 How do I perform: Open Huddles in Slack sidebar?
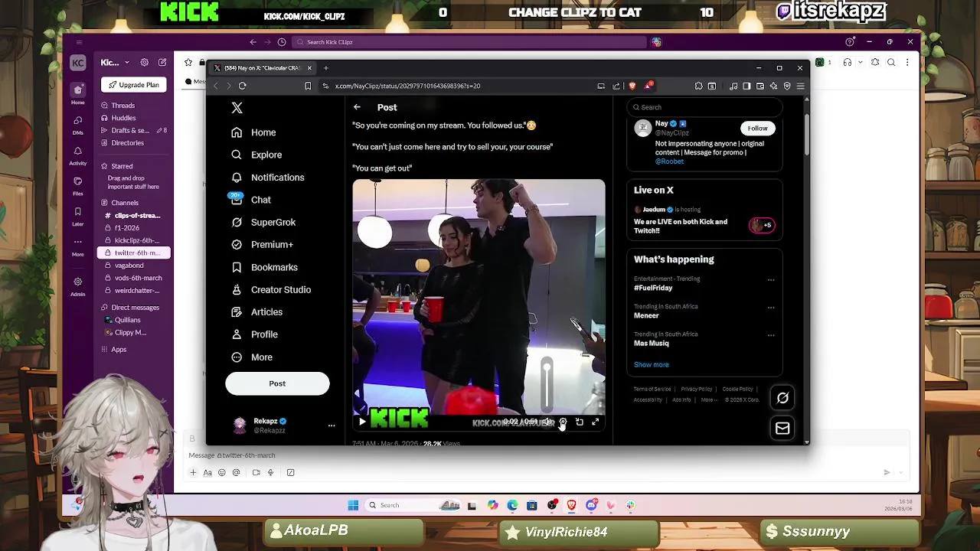tap(118, 119)
